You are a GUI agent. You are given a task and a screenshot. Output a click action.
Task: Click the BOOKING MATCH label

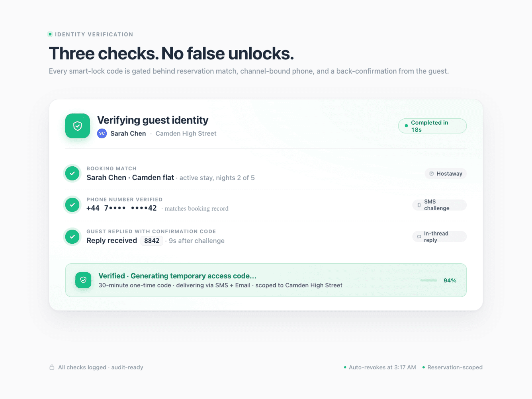111,168
